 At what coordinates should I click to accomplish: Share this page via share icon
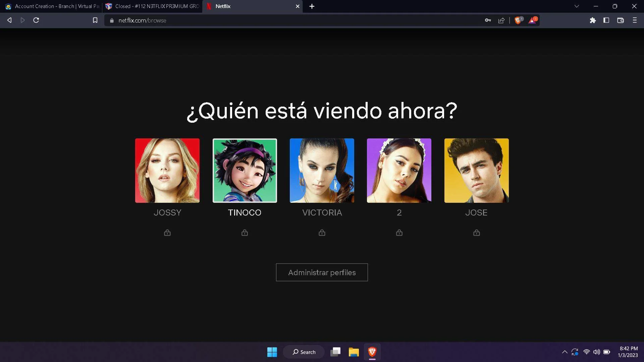point(501,20)
